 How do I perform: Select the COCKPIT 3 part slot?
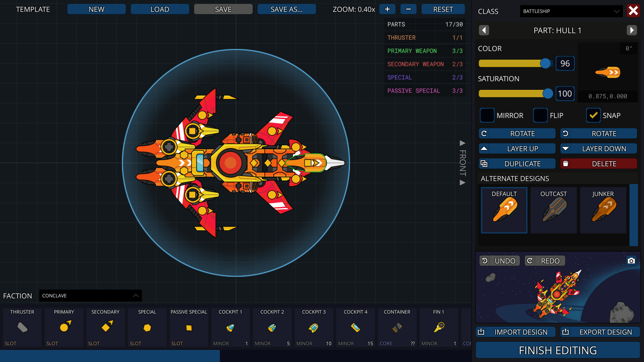pos(314,327)
